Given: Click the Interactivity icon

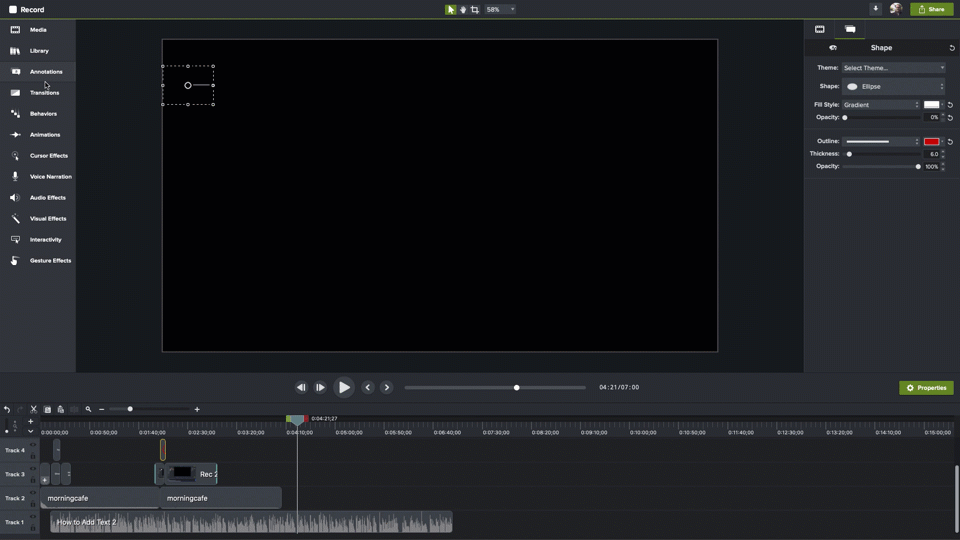Looking at the screenshot, I should coord(15,239).
